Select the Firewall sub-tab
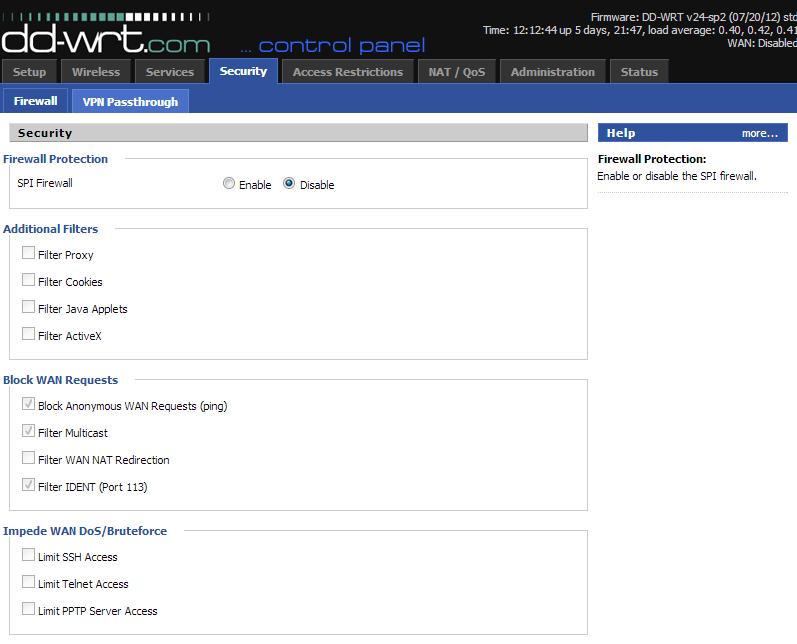Viewport: 797px width, 644px height. click(x=36, y=101)
